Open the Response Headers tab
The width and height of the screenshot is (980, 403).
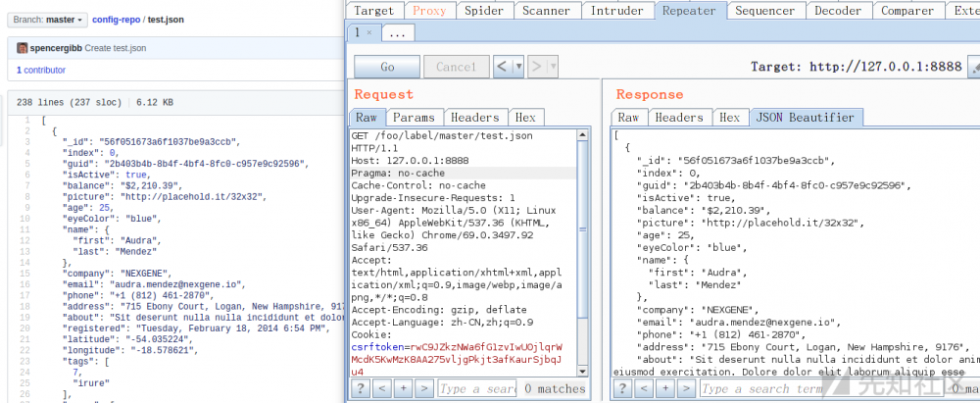click(679, 117)
